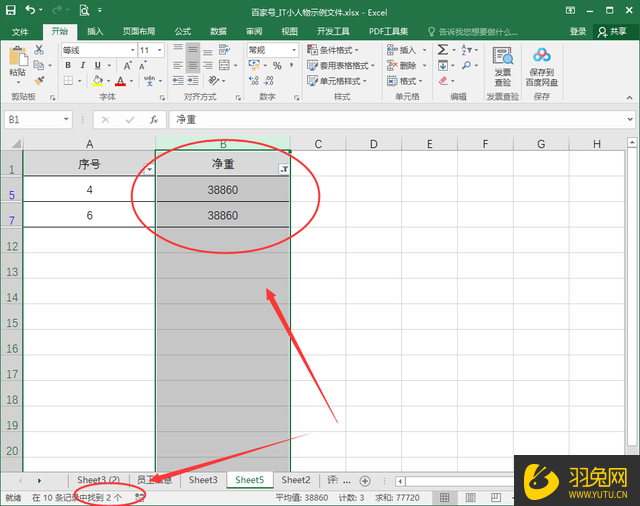Image resolution: width=640 pixels, height=506 pixels.
Task: Click the Fill down icon in editing group
Action: coord(443,65)
